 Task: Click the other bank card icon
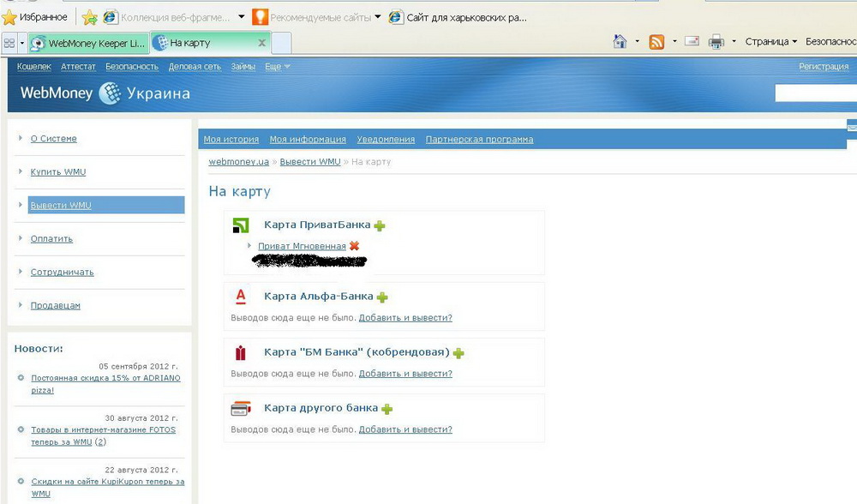(241, 408)
